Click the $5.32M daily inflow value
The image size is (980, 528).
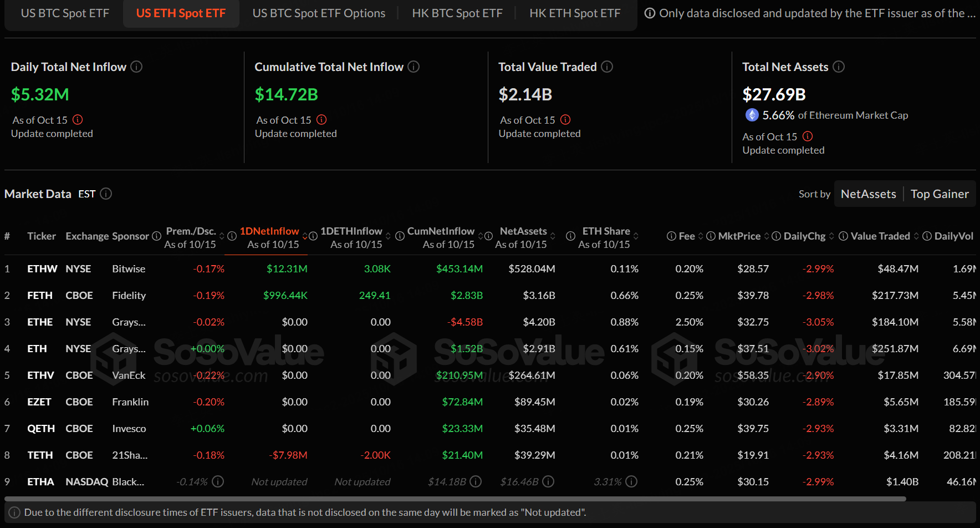pyautogui.click(x=40, y=94)
